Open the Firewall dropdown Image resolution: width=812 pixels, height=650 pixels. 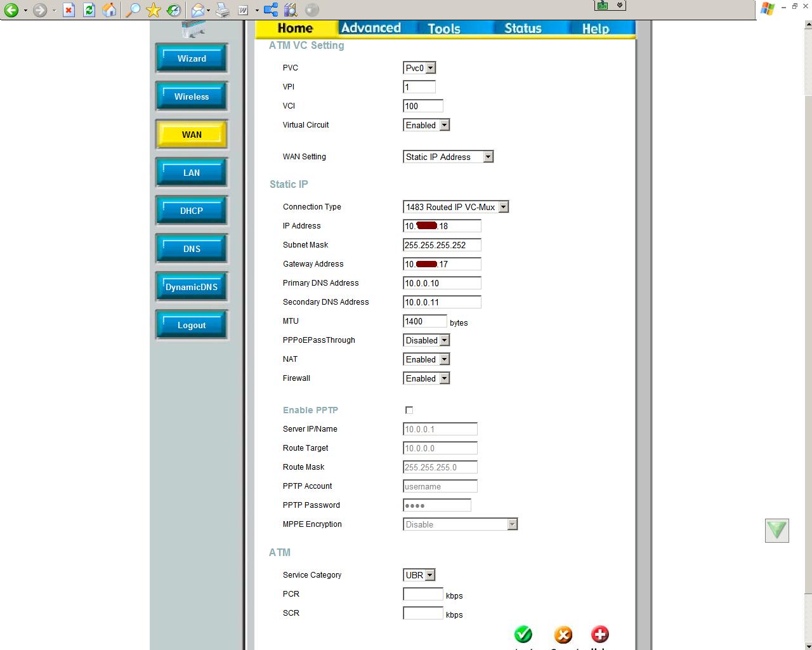click(x=426, y=378)
